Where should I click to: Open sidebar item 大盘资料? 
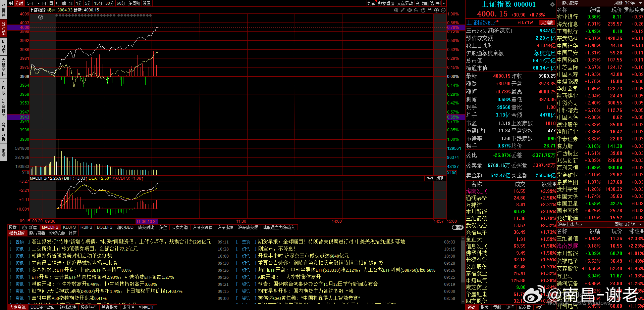click(x=3, y=67)
